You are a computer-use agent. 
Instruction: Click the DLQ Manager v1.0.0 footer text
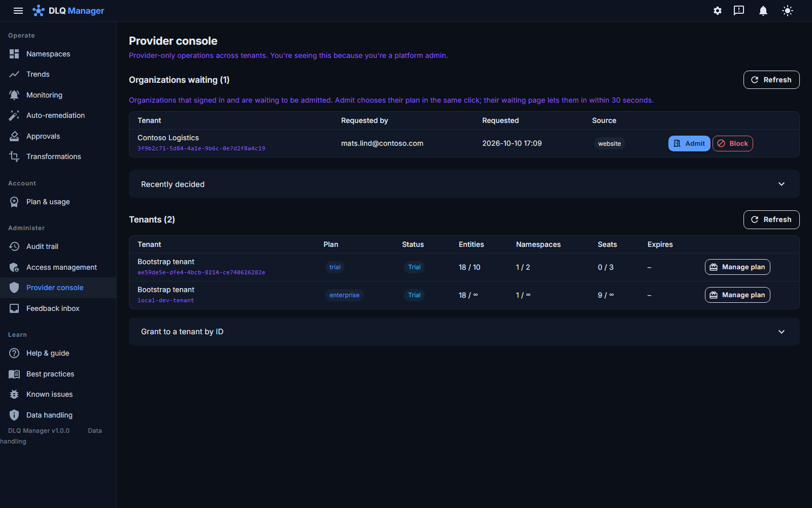(x=39, y=431)
